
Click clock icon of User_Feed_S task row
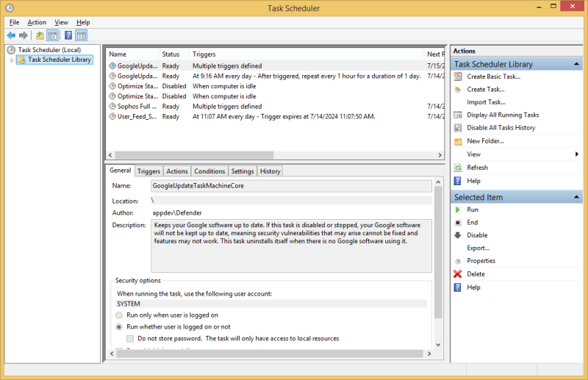(x=112, y=116)
